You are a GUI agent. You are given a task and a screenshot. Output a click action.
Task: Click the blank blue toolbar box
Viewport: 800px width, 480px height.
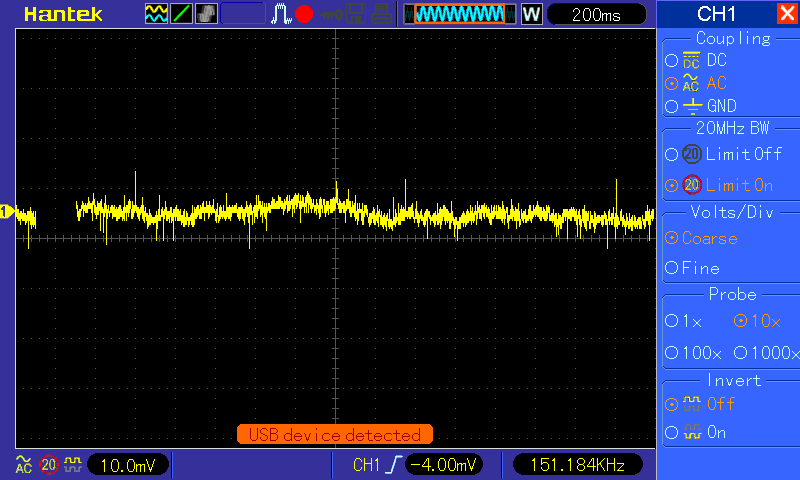tap(243, 14)
